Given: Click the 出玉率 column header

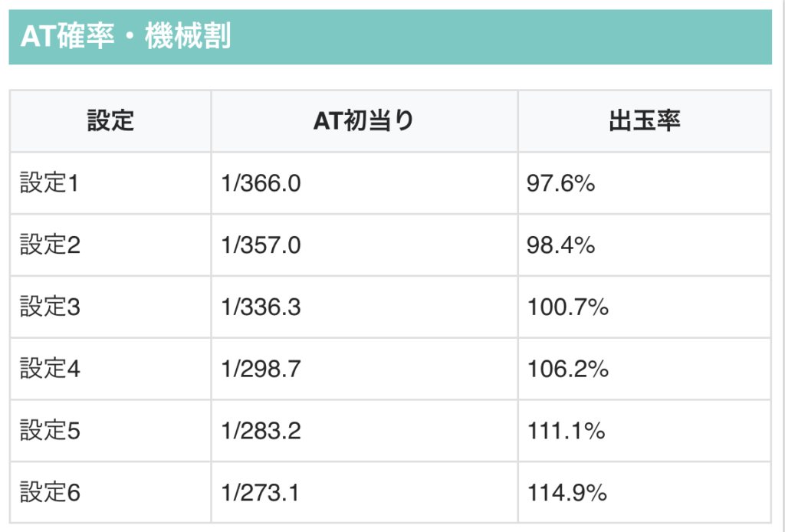Looking at the screenshot, I should (x=644, y=121).
